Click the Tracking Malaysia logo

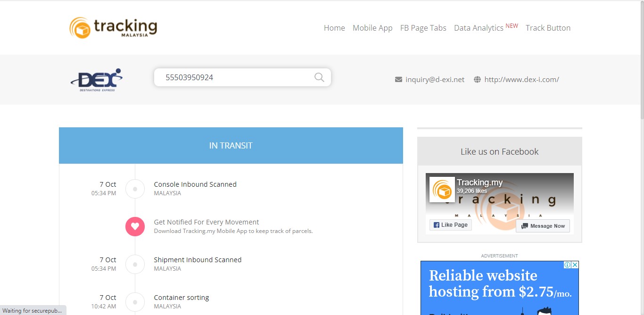113,28
